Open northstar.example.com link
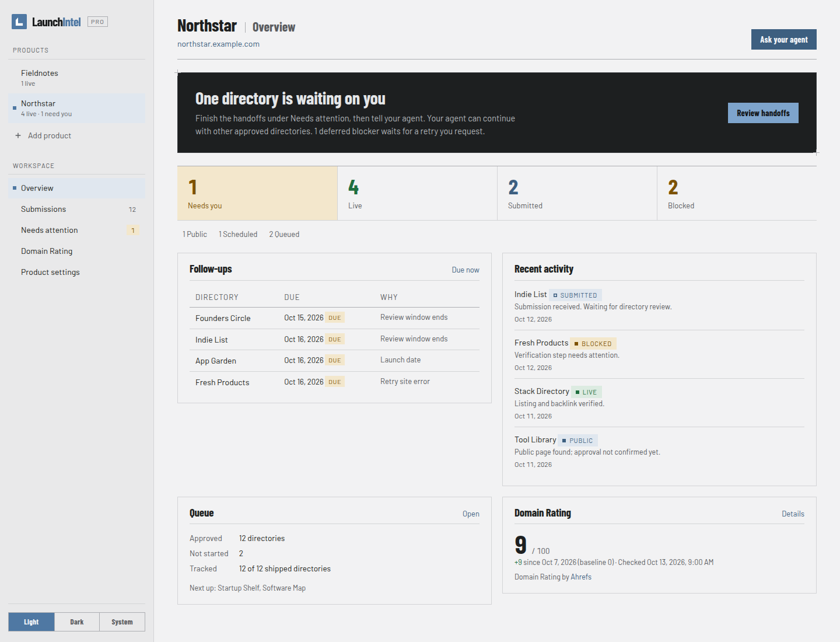840x642 pixels. tap(218, 44)
